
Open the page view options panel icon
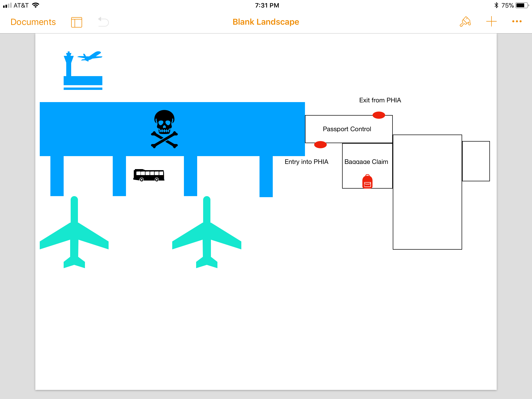click(76, 22)
